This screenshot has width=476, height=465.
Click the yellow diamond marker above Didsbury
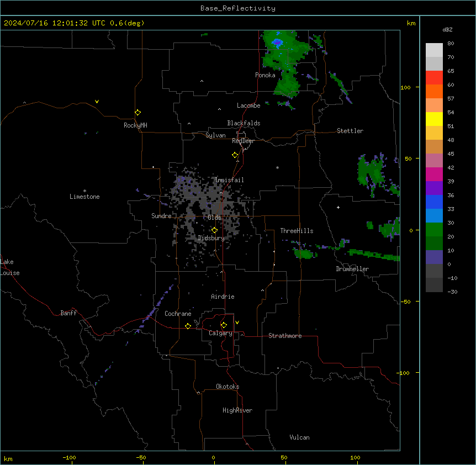click(215, 230)
